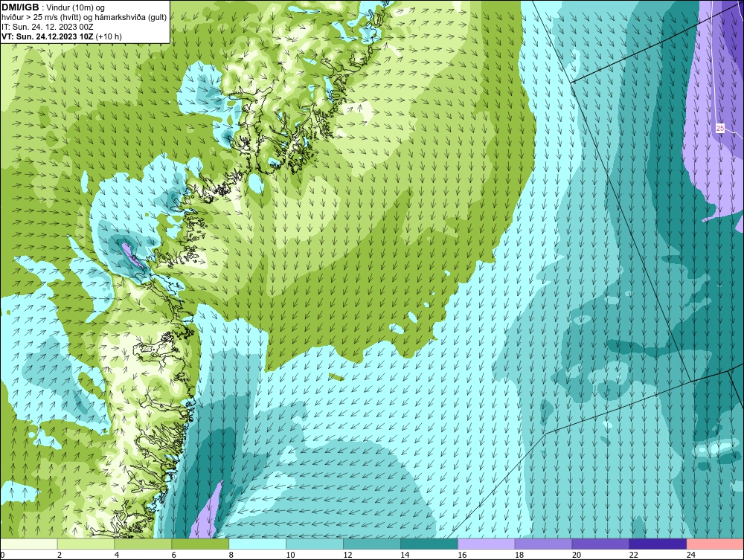Click the legend scale number 24
Image resolution: width=744 pixels, height=560 pixels.
[691, 555]
